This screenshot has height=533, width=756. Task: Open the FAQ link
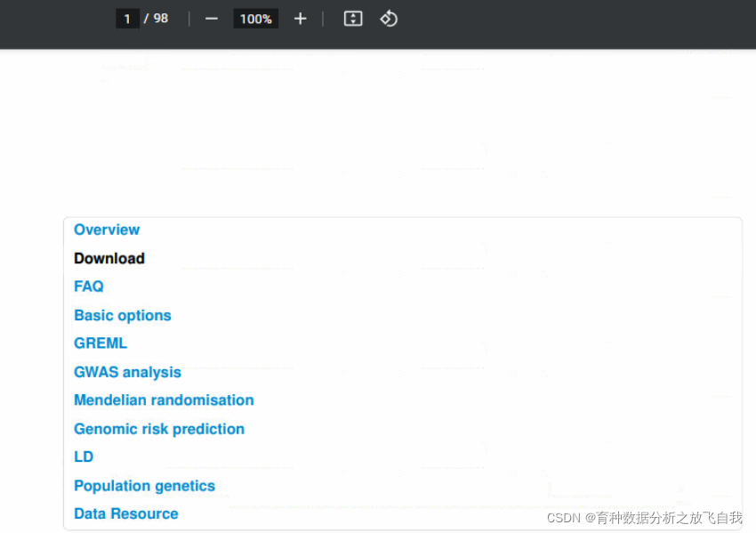click(x=89, y=287)
